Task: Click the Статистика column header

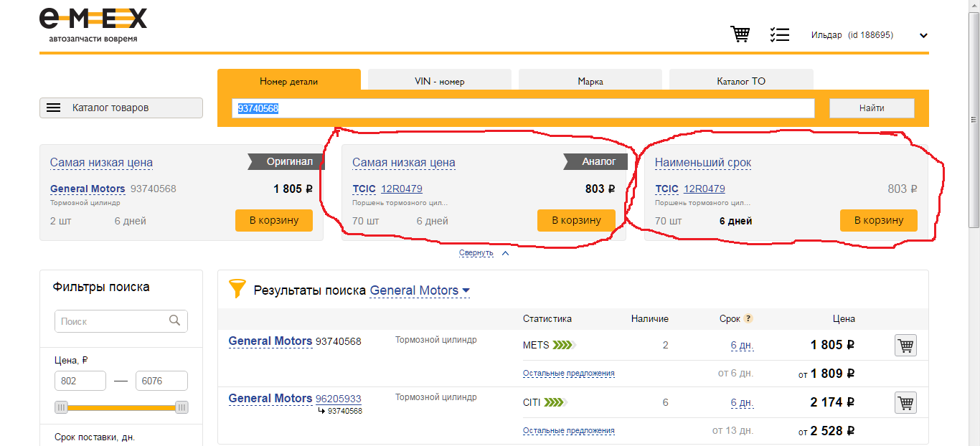Action: 547,318
